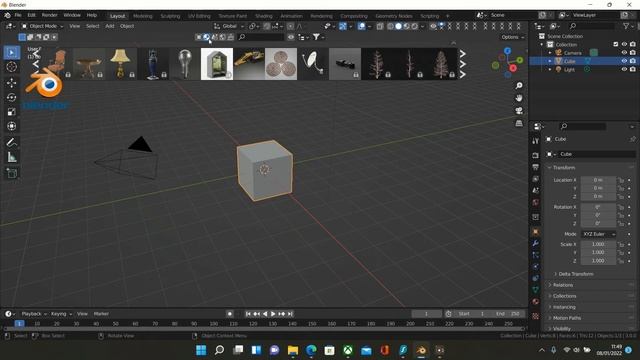Switch to the Shading workspace tab

(264, 16)
